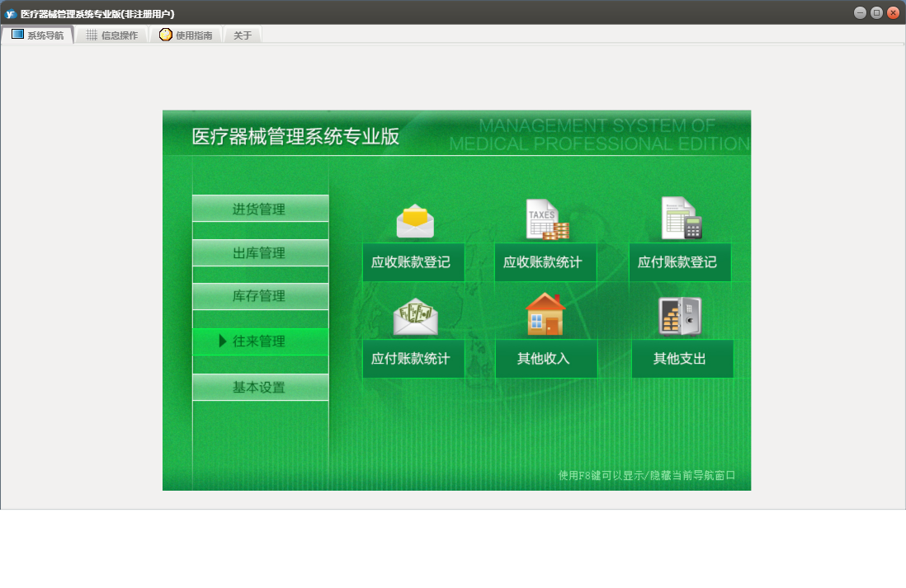This screenshot has width=906, height=588.
Task: Click the app logo in title bar
Action: coord(11,13)
